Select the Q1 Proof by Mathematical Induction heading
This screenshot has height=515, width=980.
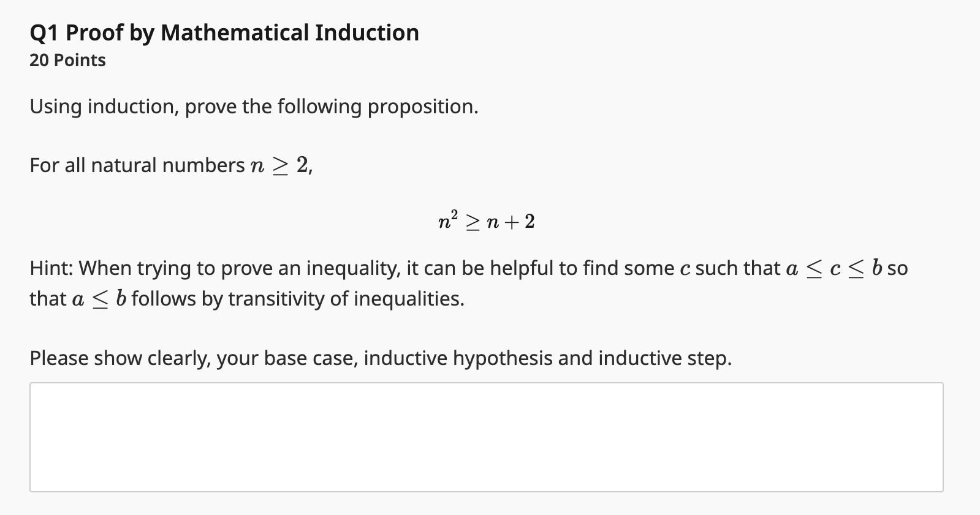point(224,33)
